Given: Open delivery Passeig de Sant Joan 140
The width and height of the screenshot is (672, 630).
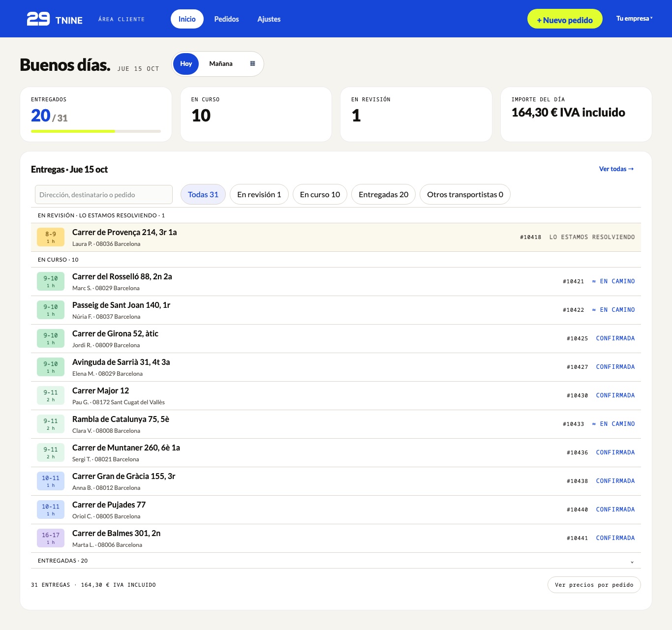Looking at the screenshot, I should 336,310.
